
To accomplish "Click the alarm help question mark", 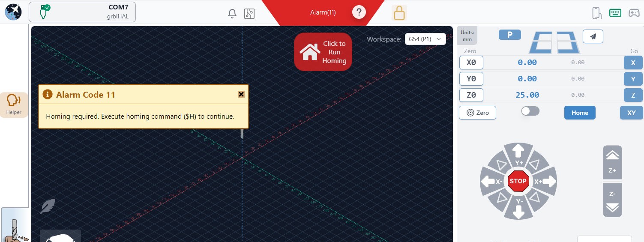I will tap(359, 12).
